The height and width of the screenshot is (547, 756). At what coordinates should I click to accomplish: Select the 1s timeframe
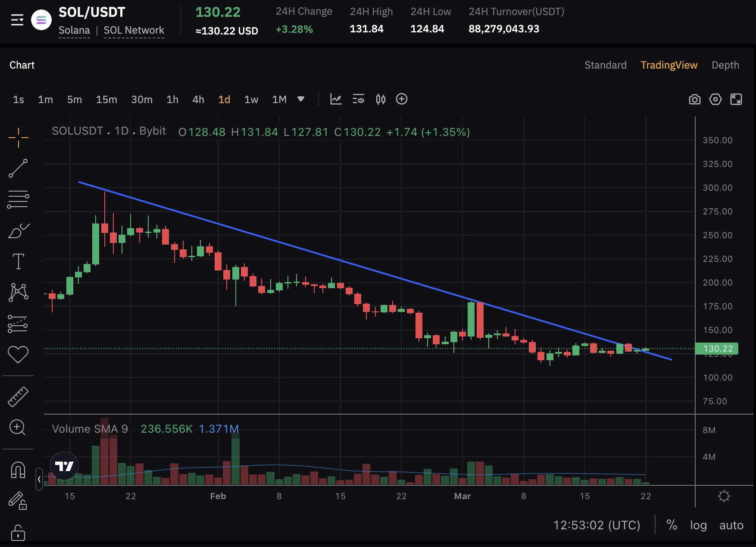pos(19,100)
